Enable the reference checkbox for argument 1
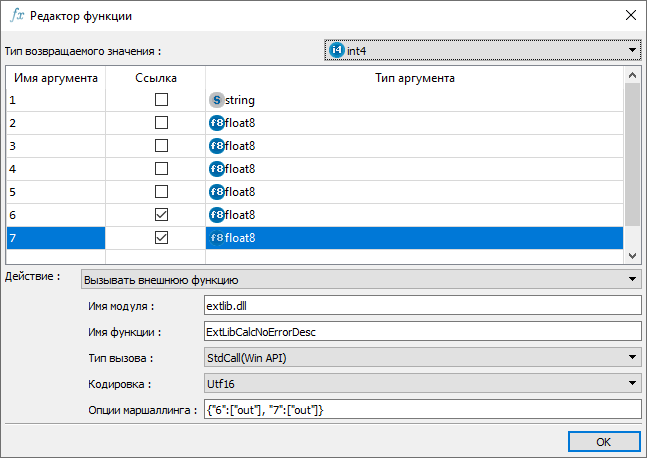This screenshot has width=647, height=458. tap(161, 100)
